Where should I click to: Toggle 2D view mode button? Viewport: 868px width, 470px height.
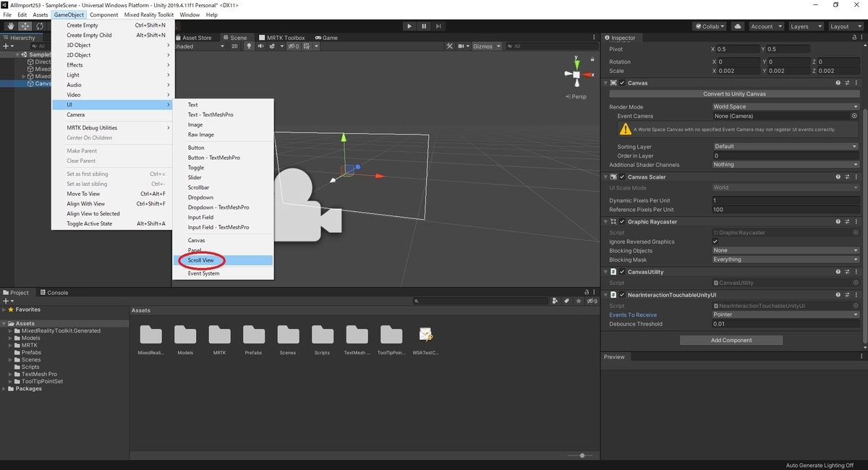[235, 46]
